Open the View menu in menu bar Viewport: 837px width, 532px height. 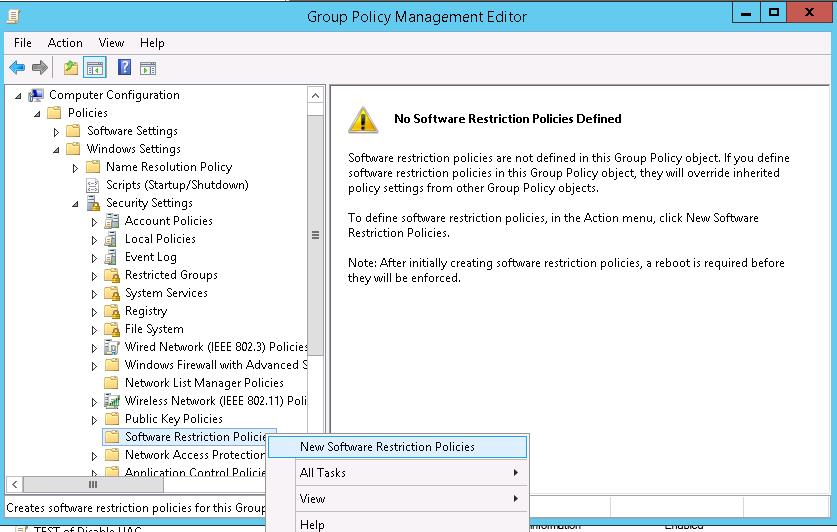click(x=111, y=43)
